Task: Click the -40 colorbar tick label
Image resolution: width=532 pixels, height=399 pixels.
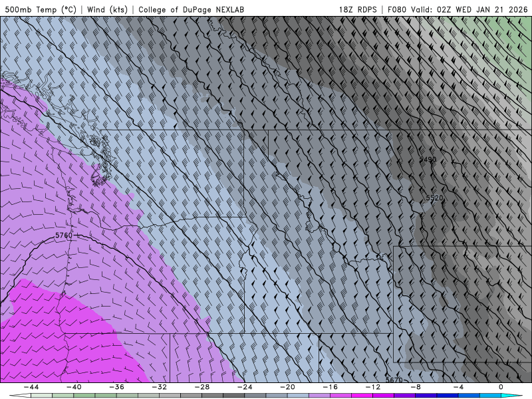Action: click(x=74, y=387)
